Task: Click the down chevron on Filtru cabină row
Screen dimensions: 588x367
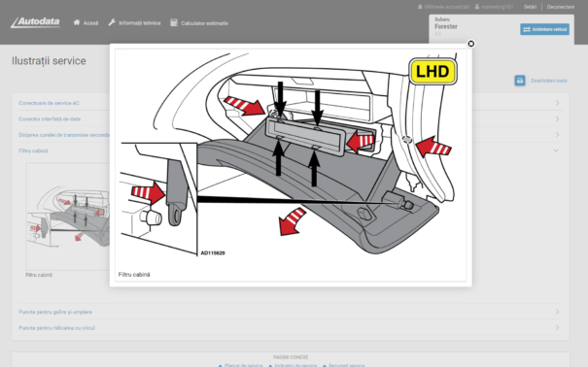Action: coord(557,150)
